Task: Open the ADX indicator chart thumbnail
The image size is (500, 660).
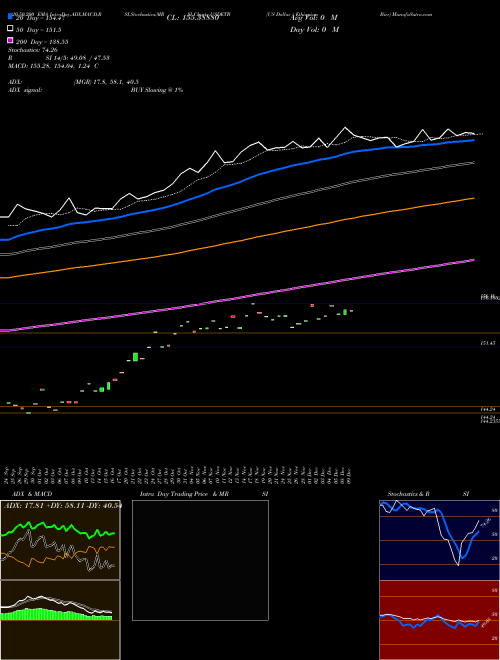Action: 60,540
